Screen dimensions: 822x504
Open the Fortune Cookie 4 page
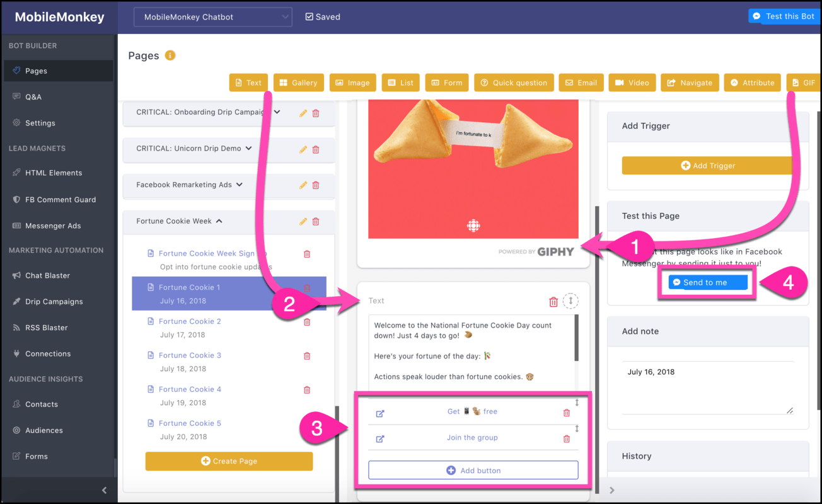[190, 389]
